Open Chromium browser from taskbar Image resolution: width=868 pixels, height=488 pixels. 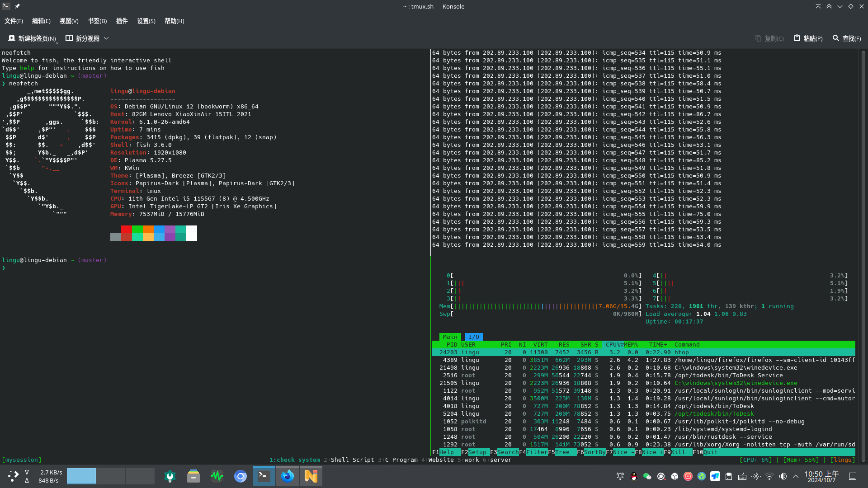click(241, 476)
